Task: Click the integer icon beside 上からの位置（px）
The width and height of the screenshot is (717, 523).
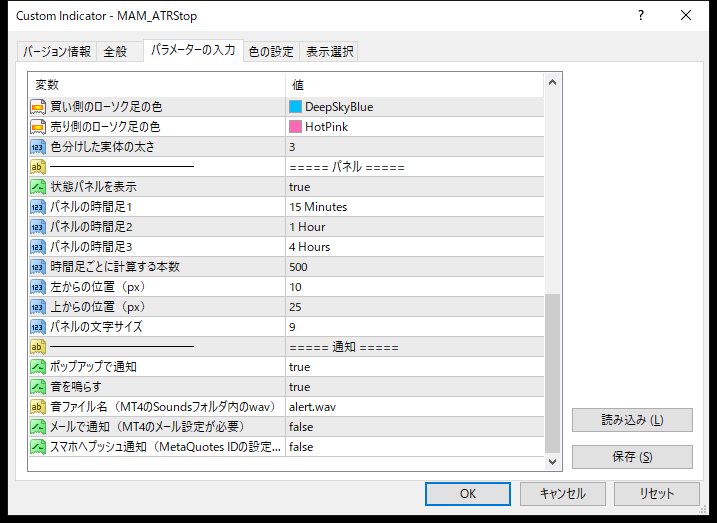Action: [x=37, y=307]
